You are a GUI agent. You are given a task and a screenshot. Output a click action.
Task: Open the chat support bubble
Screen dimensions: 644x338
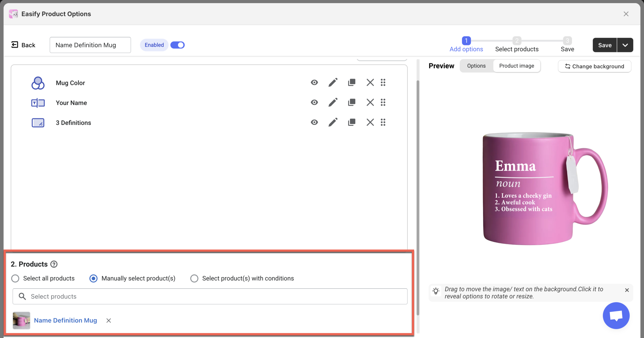(x=616, y=315)
